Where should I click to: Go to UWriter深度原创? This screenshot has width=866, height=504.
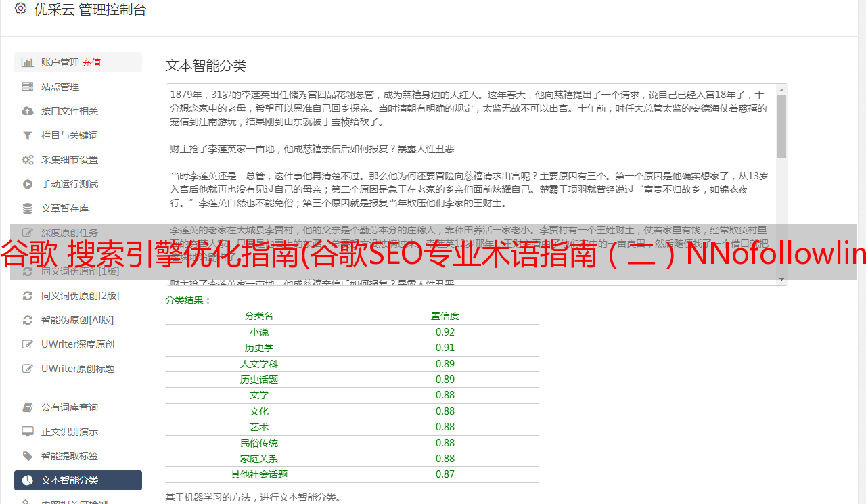click(78, 344)
